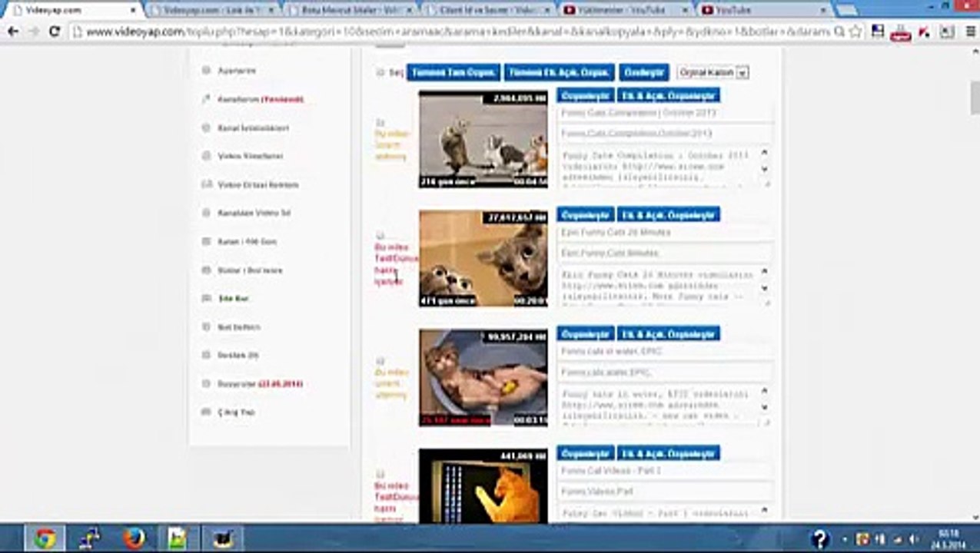The height and width of the screenshot is (553, 980).
Task: Click the Kanaldan Video Sil icon
Action: coord(206,213)
